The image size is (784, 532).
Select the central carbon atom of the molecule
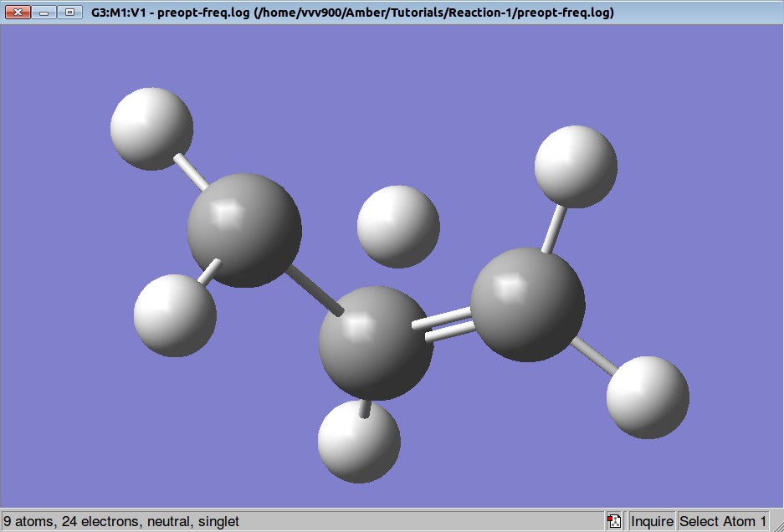coord(376,343)
